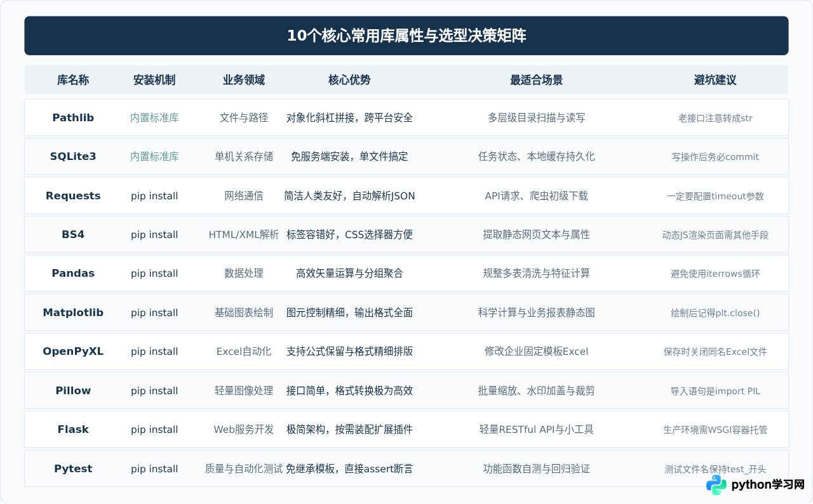Click the title "10个核心常用库属性与选型决策矩阵"
This screenshot has width=813, height=504.
[406, 36]
